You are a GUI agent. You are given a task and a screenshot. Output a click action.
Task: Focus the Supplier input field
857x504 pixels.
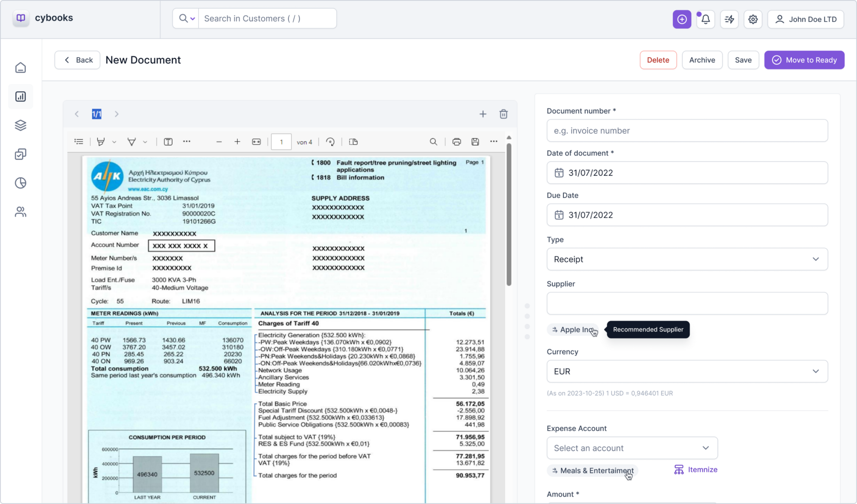[687, 303]
